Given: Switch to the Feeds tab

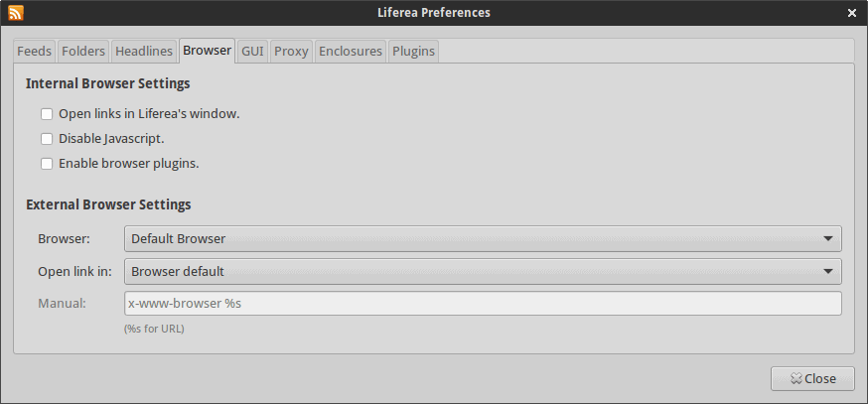Looking at the screenshot, I should point(35,52).
